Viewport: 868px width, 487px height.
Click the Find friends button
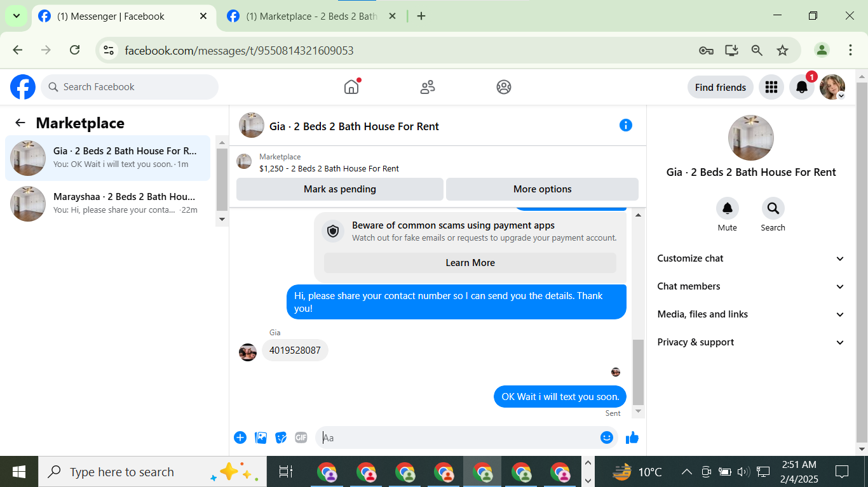[721, 87]
